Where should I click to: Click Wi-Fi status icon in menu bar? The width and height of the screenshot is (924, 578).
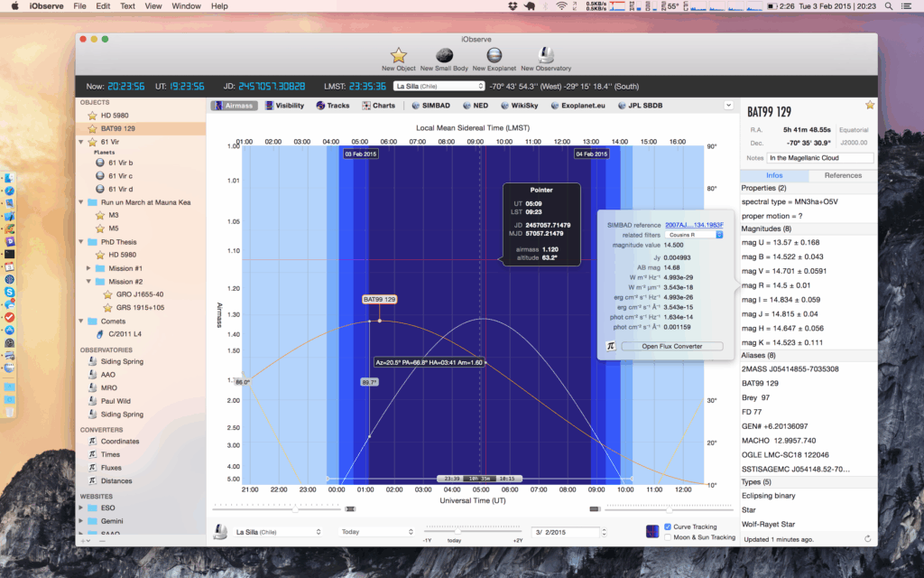[561, 6]
